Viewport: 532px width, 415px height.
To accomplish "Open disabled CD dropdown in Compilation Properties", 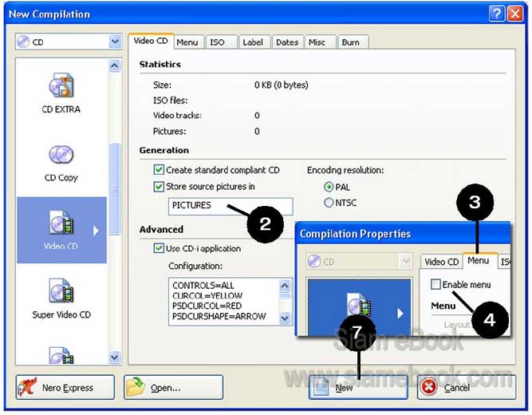I will (405, 261).
